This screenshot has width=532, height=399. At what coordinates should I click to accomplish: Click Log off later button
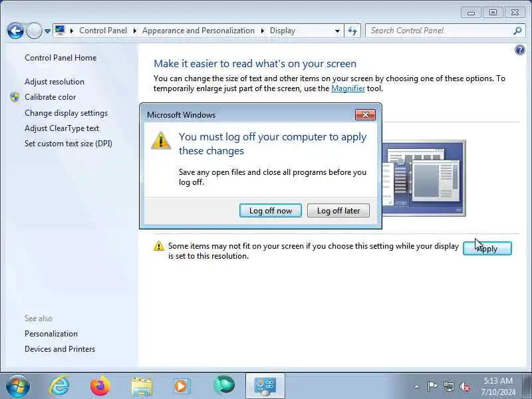click(338, 211)
